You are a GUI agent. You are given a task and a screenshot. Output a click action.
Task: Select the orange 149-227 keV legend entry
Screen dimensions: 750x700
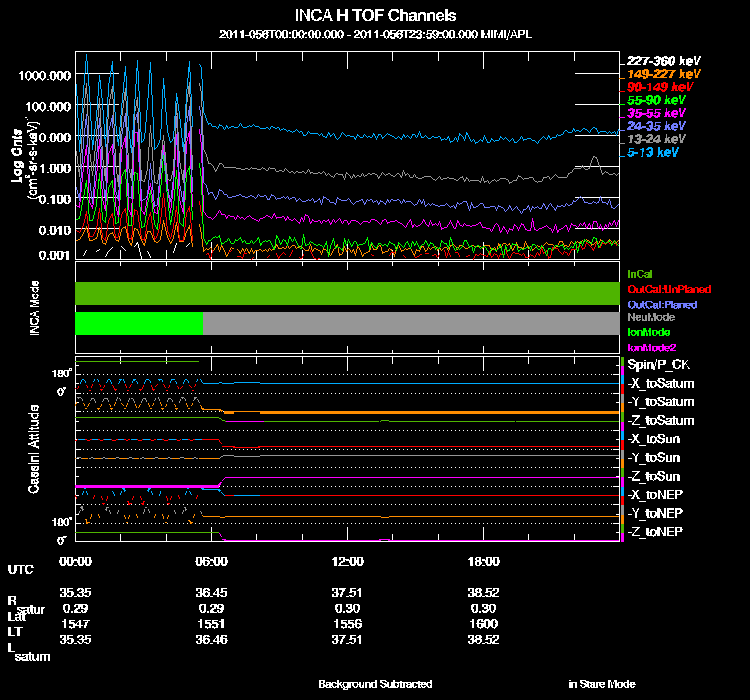[x=662, y=74]
